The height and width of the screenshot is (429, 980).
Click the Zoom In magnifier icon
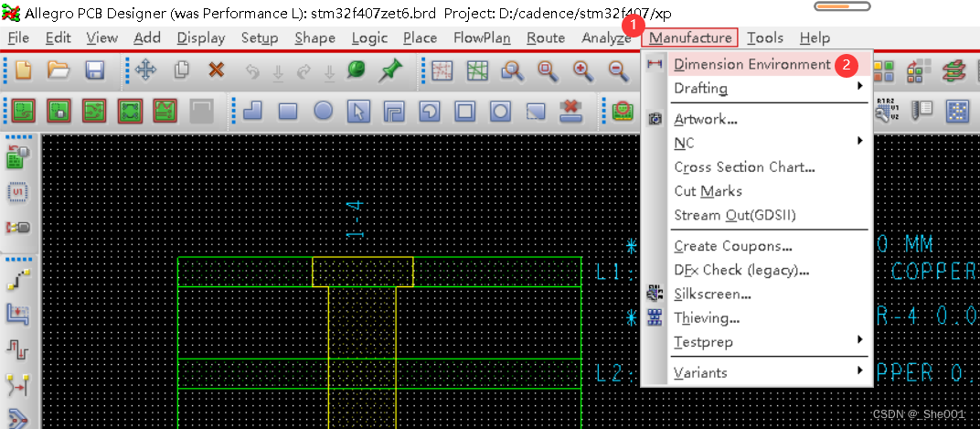point(581,70)
